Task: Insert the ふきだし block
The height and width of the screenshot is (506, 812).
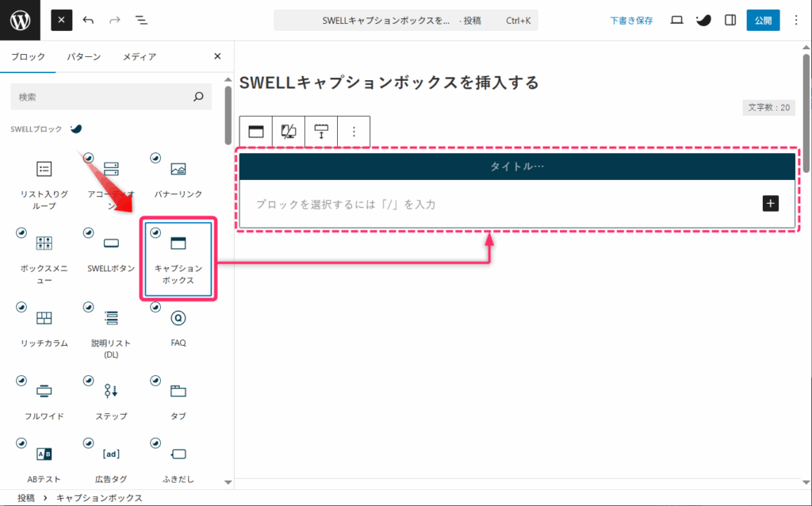Action: click(x=178, y=463)
